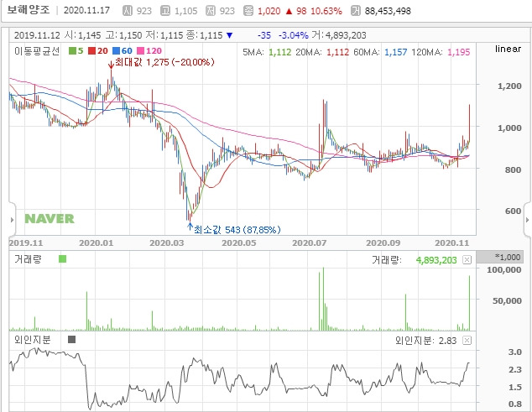Click the 종 closing price icon
The height and width of the screenshot is (412, 532).
click(248, 11)
